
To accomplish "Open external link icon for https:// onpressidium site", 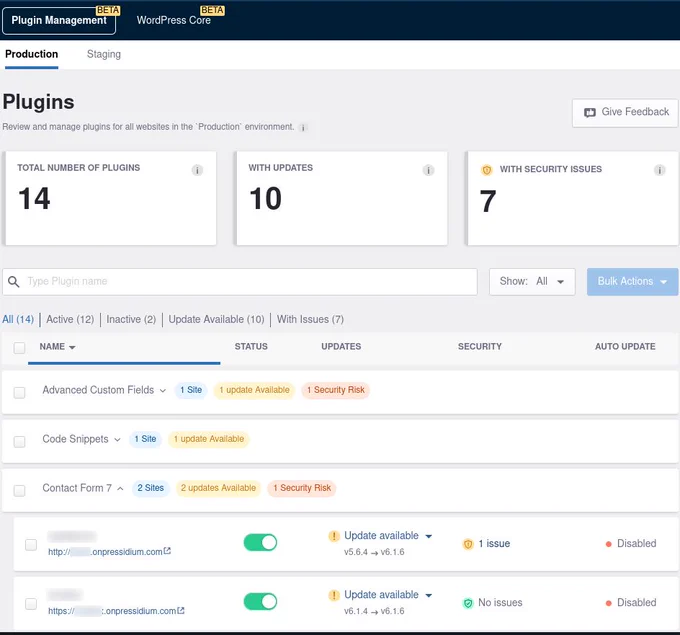I will [181, 610].
